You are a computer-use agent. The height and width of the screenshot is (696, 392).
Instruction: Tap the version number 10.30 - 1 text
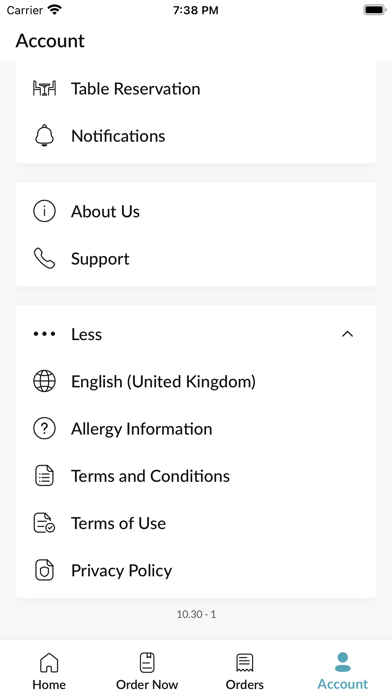point(196,614)
